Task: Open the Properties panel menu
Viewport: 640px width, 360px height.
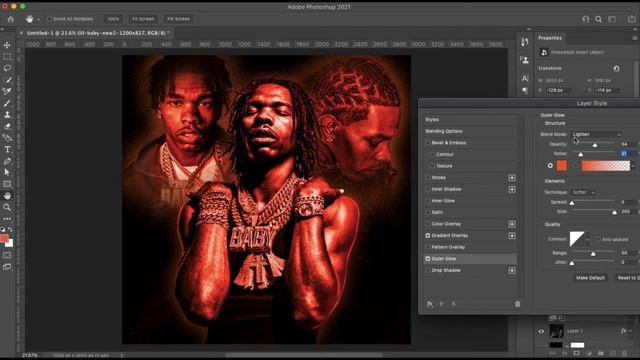Action: point(635,38)
